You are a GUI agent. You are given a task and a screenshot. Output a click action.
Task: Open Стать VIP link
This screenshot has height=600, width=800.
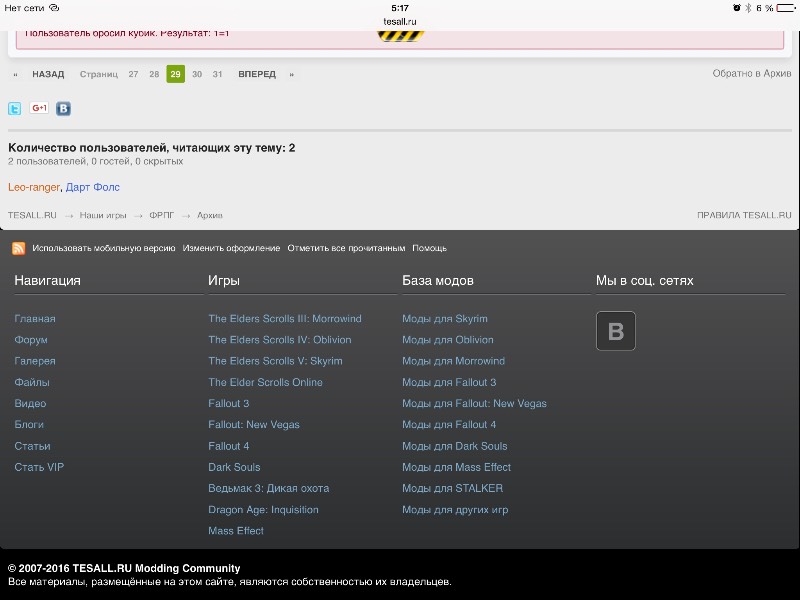39,467
